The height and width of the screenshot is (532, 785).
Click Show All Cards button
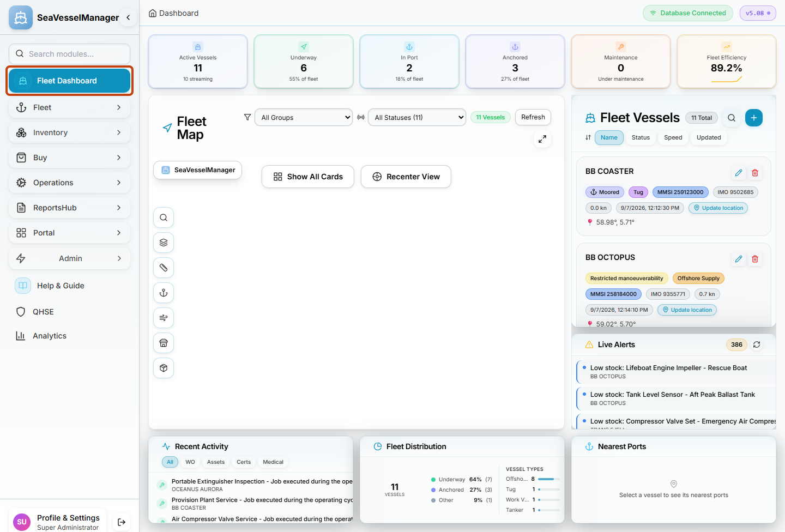click(x=308, y=177)
